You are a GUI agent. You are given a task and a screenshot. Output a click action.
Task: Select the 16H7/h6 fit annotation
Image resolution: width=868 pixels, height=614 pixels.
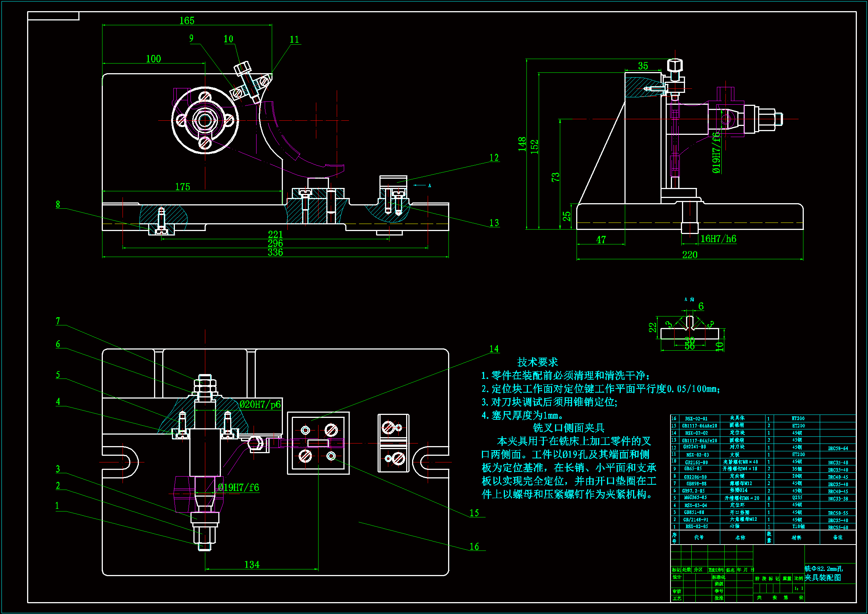click(x=718, y=239)
